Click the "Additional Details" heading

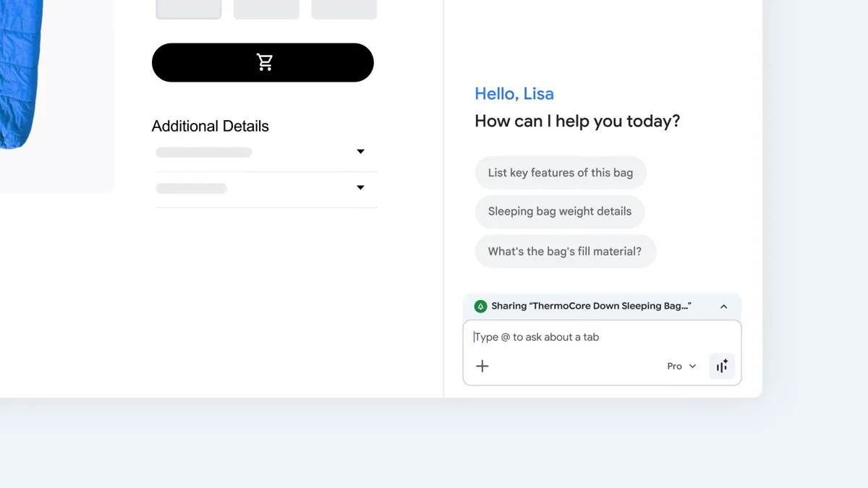coord(210,127)
